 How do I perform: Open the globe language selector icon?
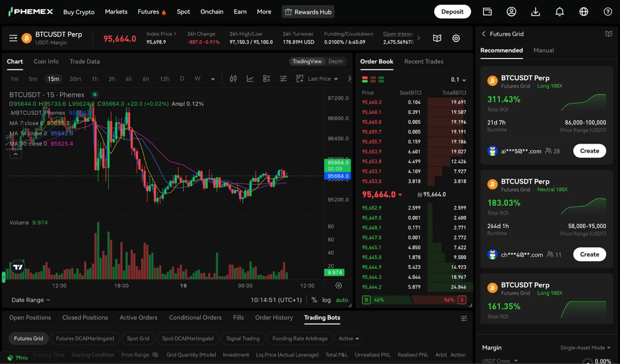pos(583,11)
